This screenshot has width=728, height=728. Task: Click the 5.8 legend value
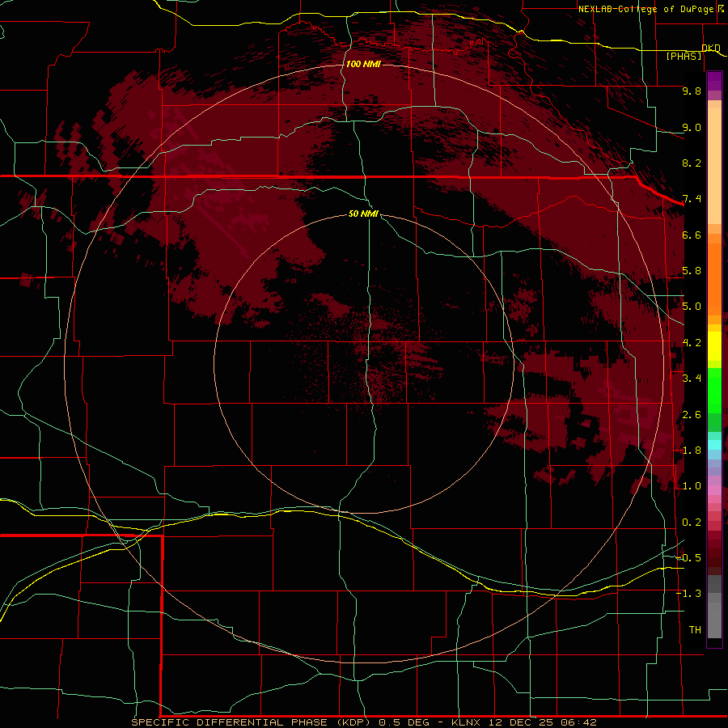[692, 271]
